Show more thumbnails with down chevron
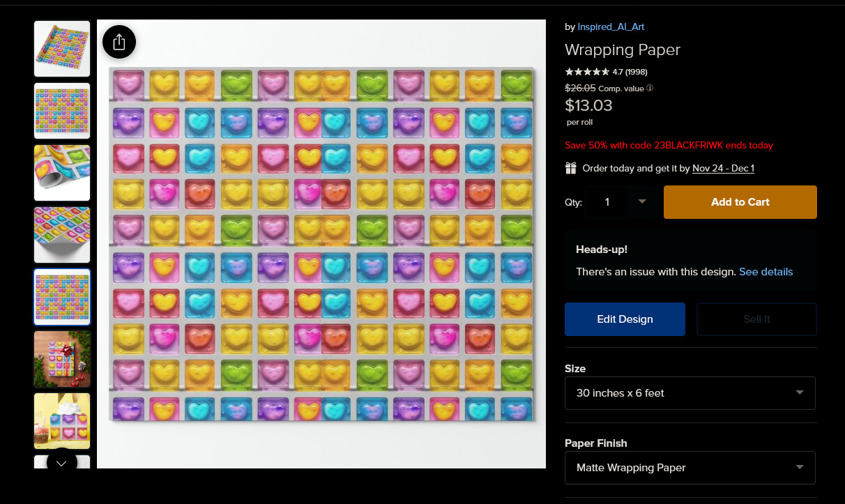Image resolution: width=845 pixels, height=504 pixels. click(62, 463)
